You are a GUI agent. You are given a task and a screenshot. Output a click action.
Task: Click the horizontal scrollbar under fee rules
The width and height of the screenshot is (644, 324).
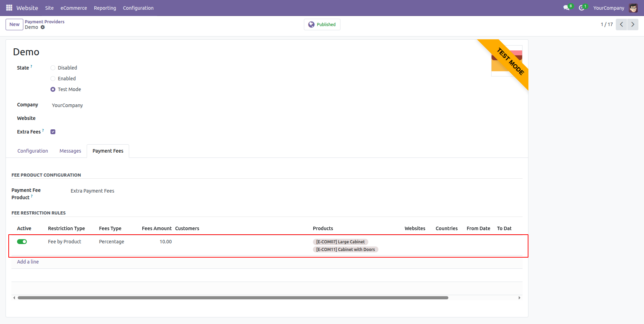[233, 298]
